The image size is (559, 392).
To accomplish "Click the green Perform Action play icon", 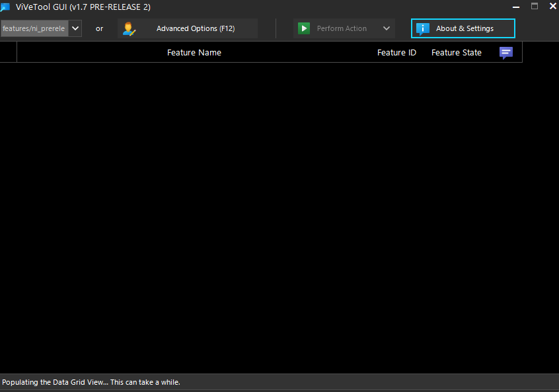I will tap(303, 28).
